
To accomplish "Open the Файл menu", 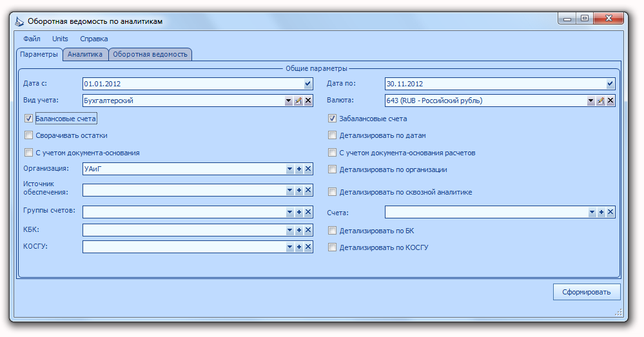I will (32, 39).
